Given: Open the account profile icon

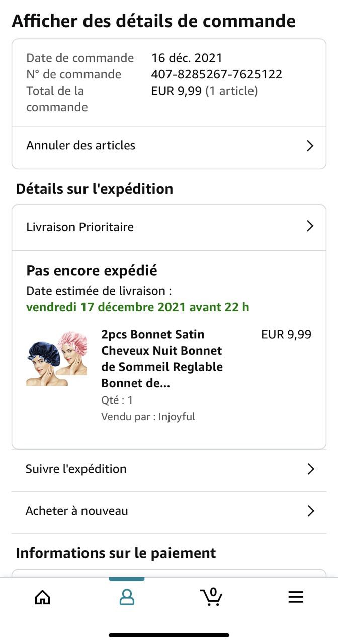Looking at the screenshot, I should coord(127,597).
